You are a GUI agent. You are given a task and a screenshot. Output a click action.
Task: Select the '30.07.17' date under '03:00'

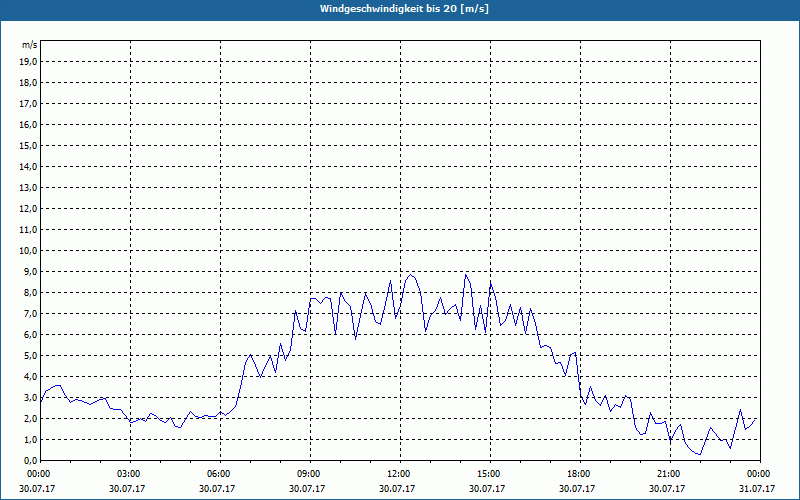[x=127, y=488]
